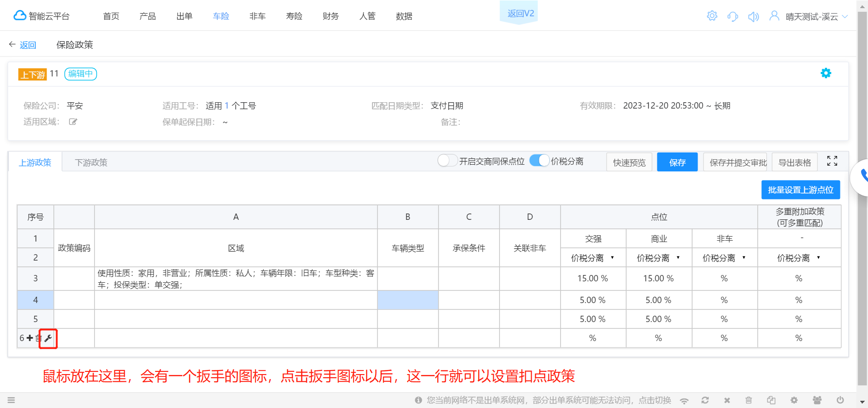This screenshot has height=408, width=868.
Task: Click the 导出表格 button
Action: tap(795, 162)
